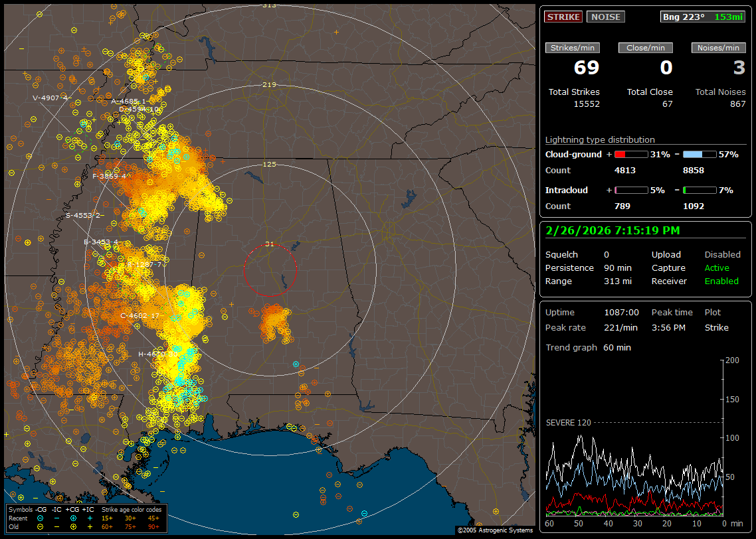Toggle the STRIKE indicator
The image size is (756, 539).
(x=563, y=17)
